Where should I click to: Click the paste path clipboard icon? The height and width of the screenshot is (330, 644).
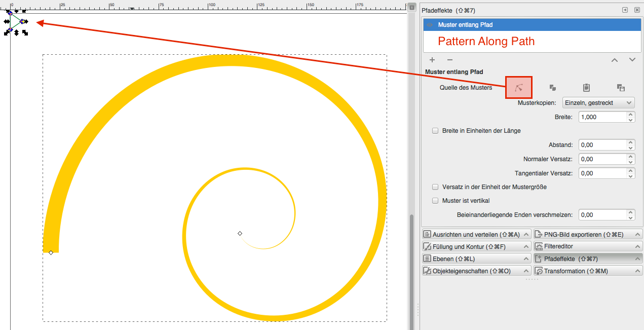pyautogui.click(x=586, y=88)
